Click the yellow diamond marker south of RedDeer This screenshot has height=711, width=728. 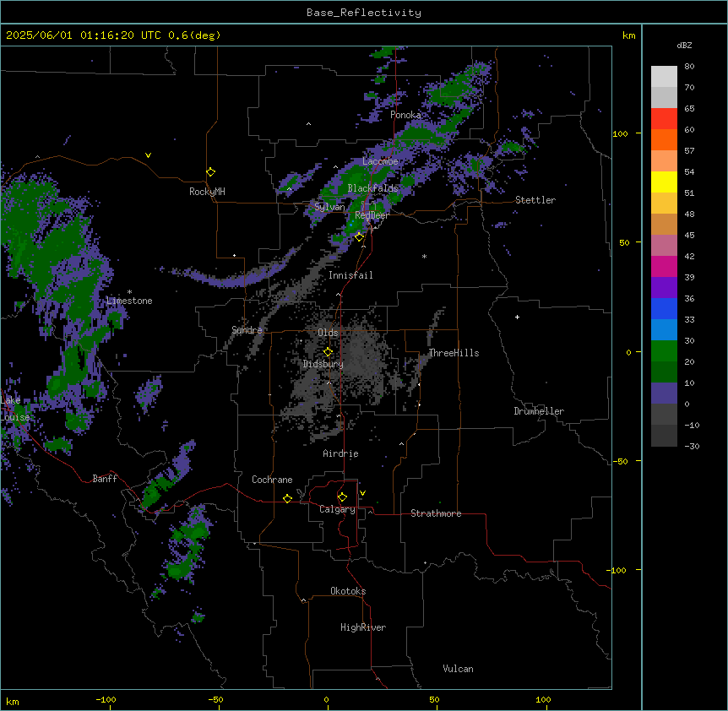click(360, 237)
